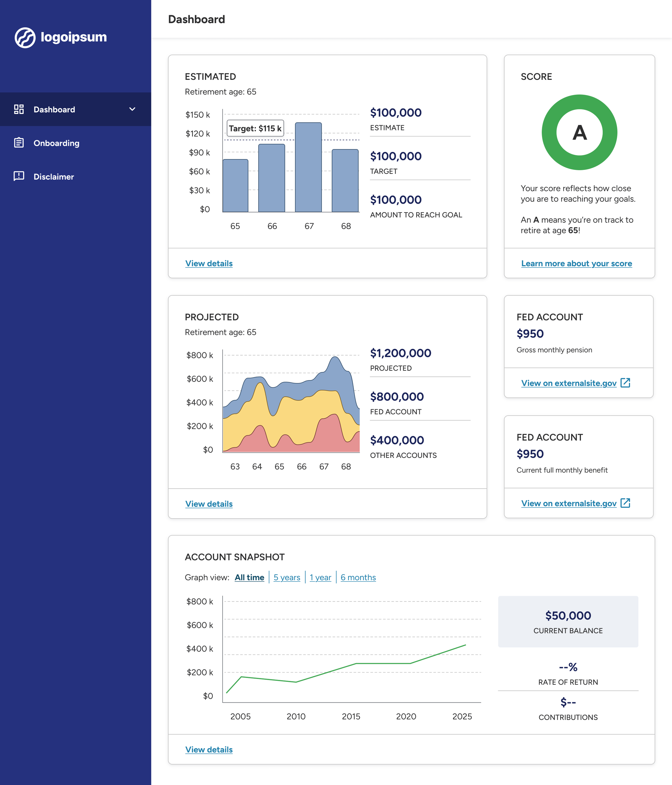Open the Graph view All time option

coord(249,577)
